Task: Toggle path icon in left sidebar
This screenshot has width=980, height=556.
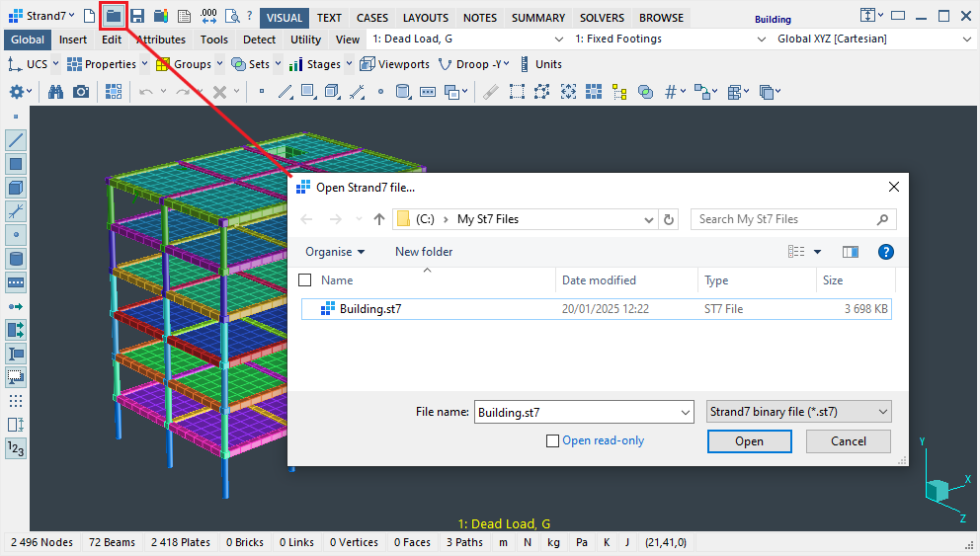Action: click(16, 282)
